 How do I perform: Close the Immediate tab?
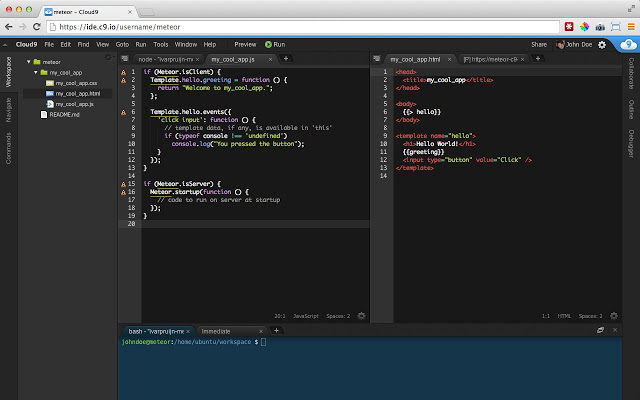[261, 331]
